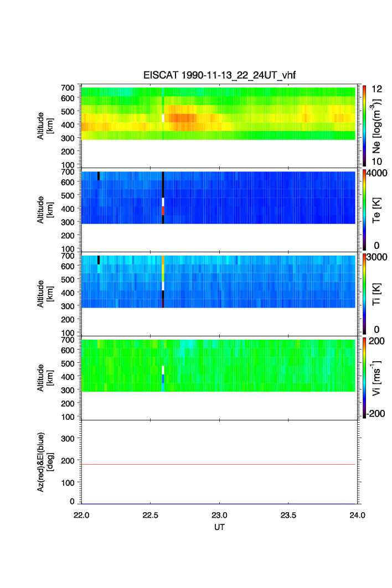Click the 10 value on Ne scale
The width and height of the screenshot is (392, 588).
point(376,162)
